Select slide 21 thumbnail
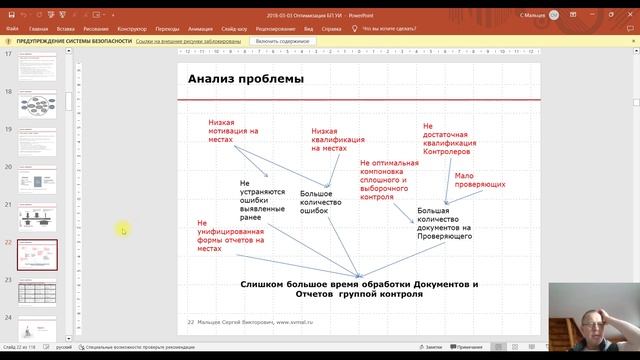This screenshot has width=640, height=360. point(37,217)
